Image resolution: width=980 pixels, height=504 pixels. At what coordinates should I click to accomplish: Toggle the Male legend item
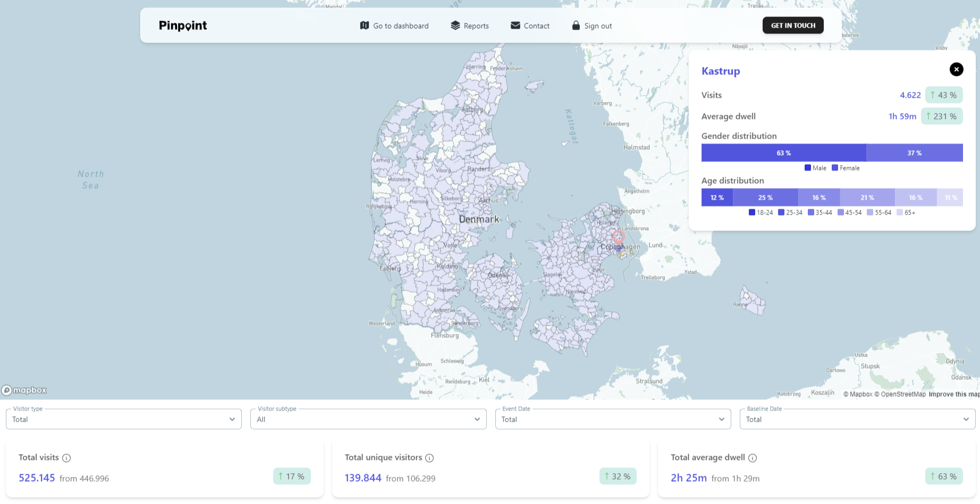pyautogui.click(x=815, y=168)
